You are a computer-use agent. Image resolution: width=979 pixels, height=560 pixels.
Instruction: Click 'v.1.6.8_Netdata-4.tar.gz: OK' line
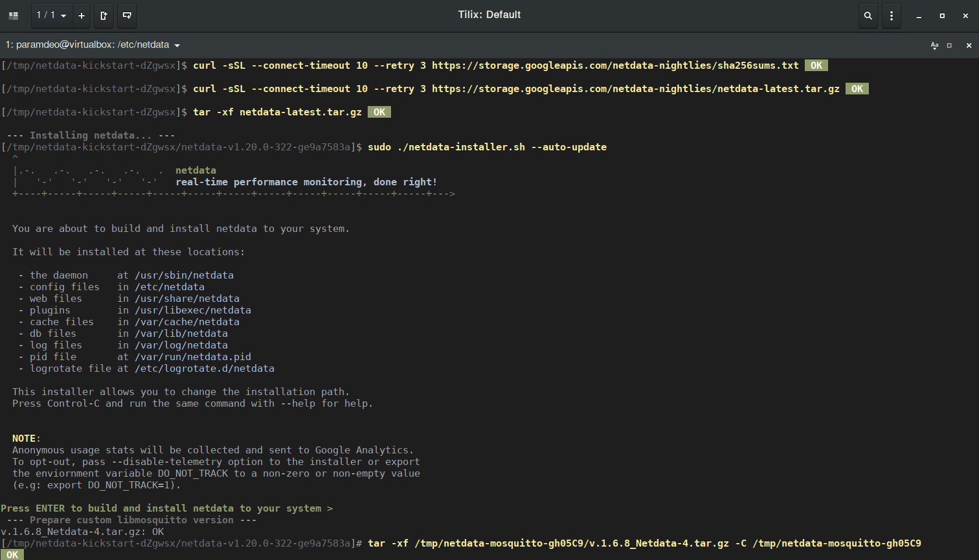tap(82, 531)
